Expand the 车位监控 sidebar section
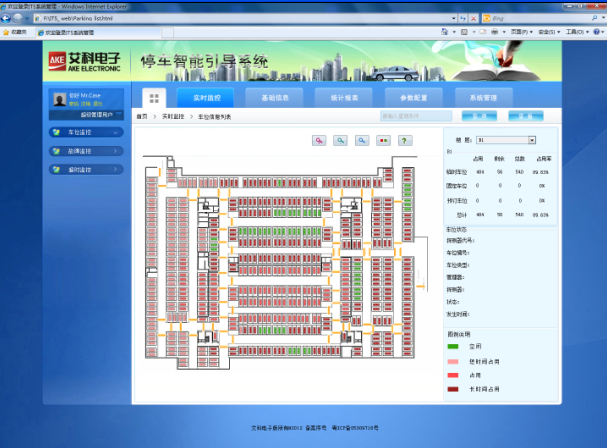The height and width of the screenshot is (448, 607). click(x=90, y=131)
